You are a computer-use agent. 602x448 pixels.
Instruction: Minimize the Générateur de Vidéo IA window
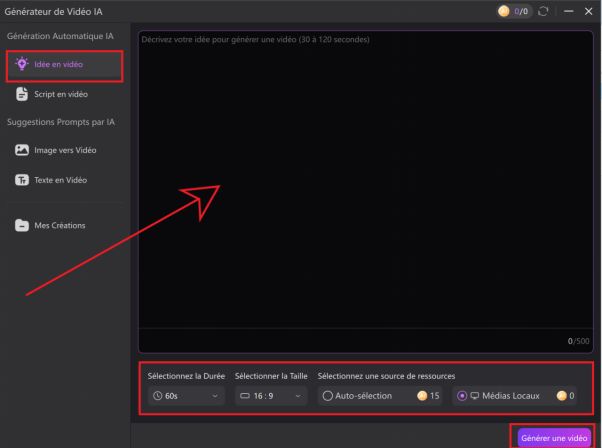[567, 10]
